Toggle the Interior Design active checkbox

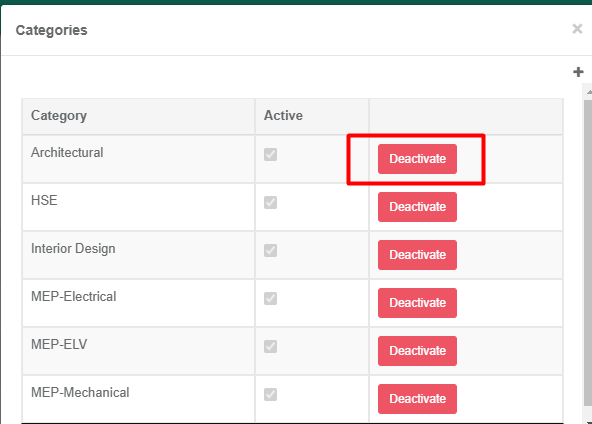[x=270, y=250]
